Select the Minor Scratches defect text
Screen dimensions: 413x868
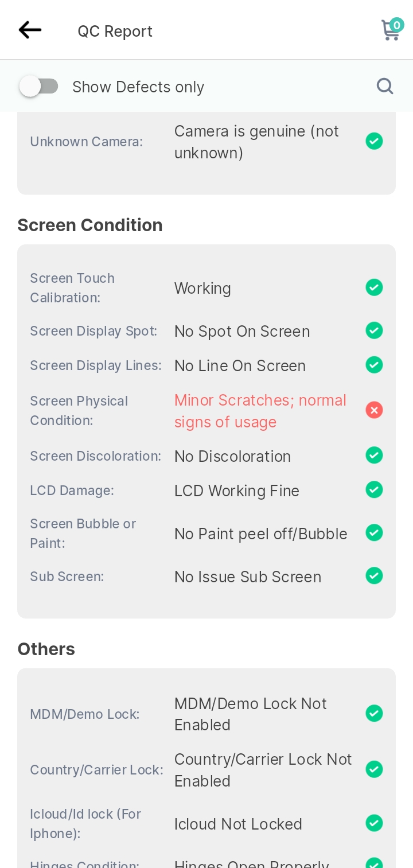coord(260,411)
